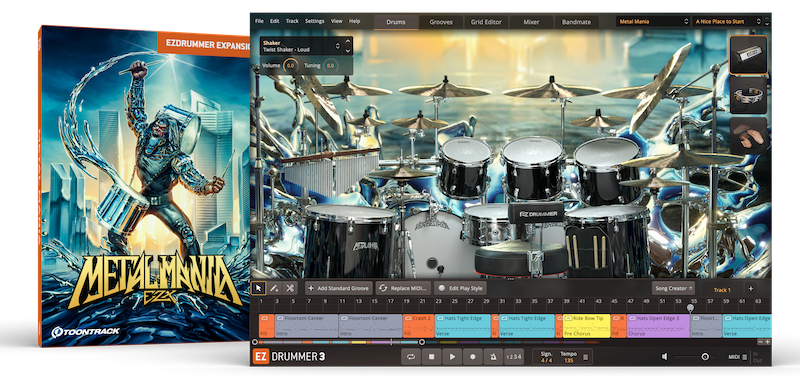The height and width of the screenshot is (380, 800).
Task: Select the first Floortom Center Intro block
Action: tap(307, 326)
